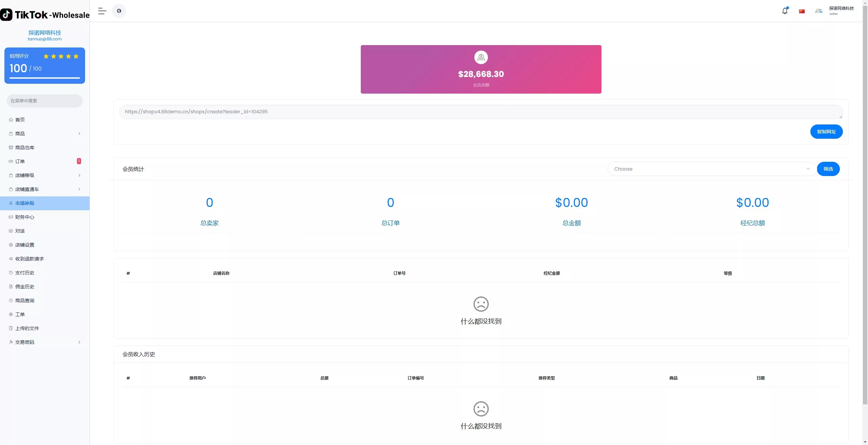The height and width of the screenshot is (445, 868).
Task: Click the globe icon in header
Action: pos(119,11)
